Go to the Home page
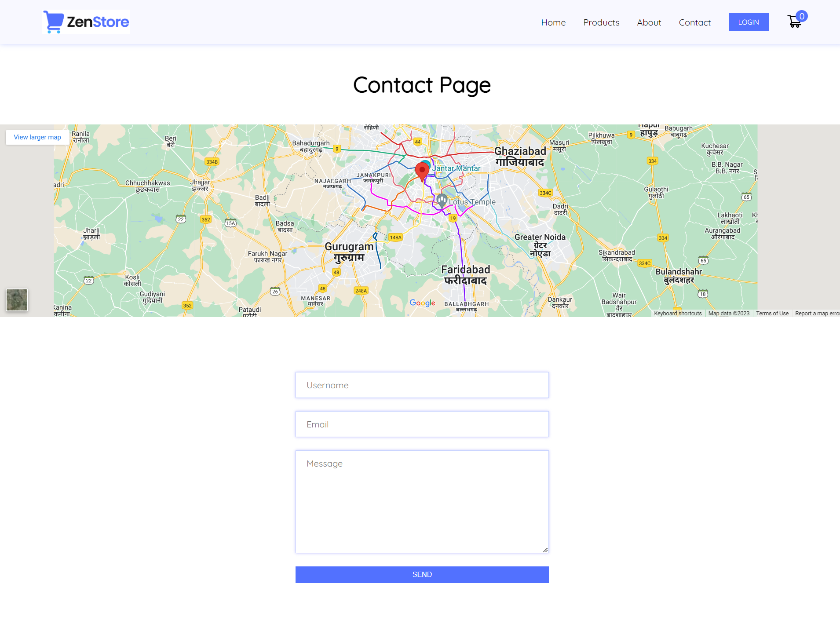This screenshot has height=635, width=840. click(x=553, y=22)
